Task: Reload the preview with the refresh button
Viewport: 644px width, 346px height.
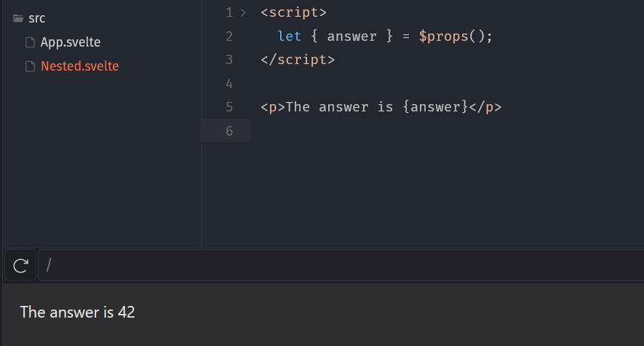Action: [20, 265]
